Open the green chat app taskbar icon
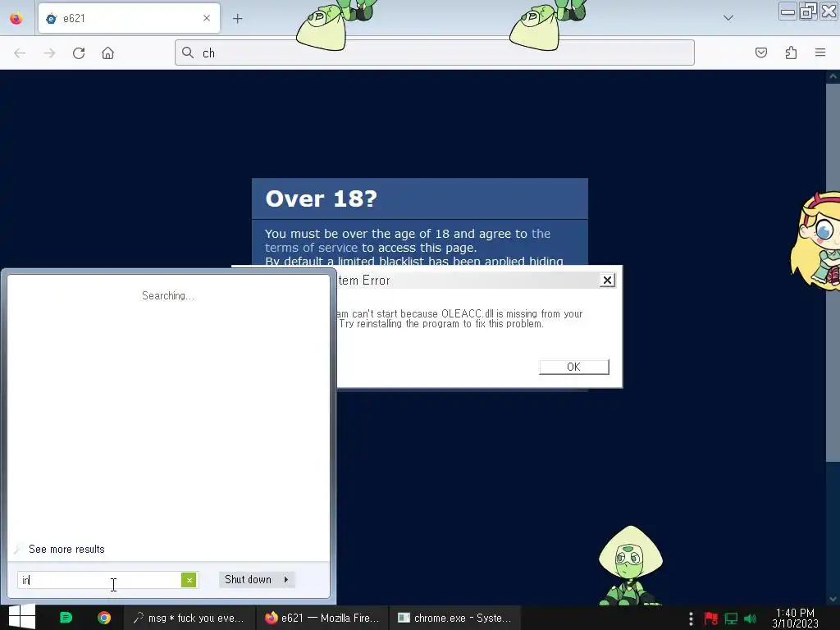This screenshot has height=630, width=840. 66,618
